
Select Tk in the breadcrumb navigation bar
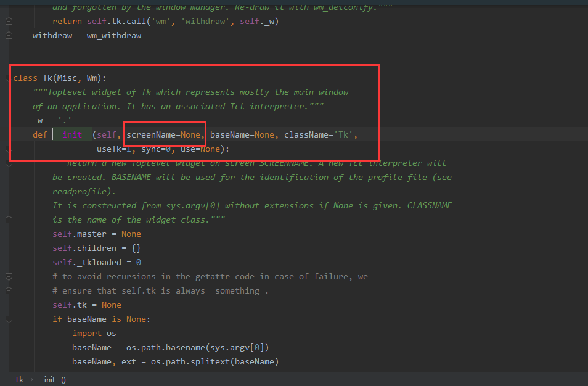tap(18, 380)
